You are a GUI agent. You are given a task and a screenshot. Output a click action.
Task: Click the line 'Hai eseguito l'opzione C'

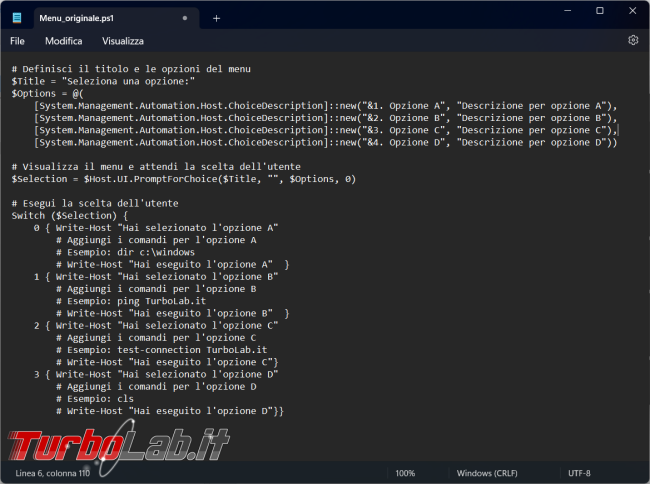(167, 362)
